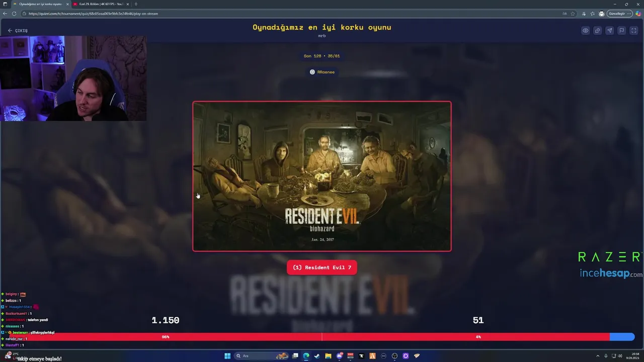
Task: Click the browser back arrow
Action: [x=5, y=14]
